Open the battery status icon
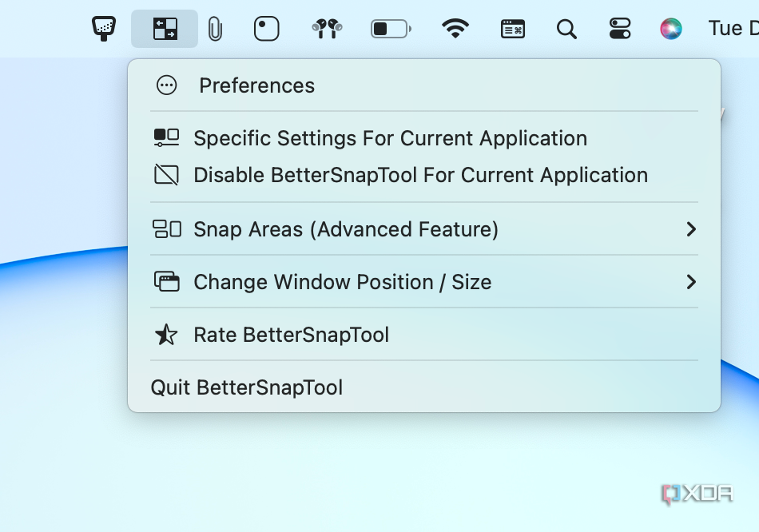Image resolution: width=759 pixels, height=532 pixels. [391, 29]
